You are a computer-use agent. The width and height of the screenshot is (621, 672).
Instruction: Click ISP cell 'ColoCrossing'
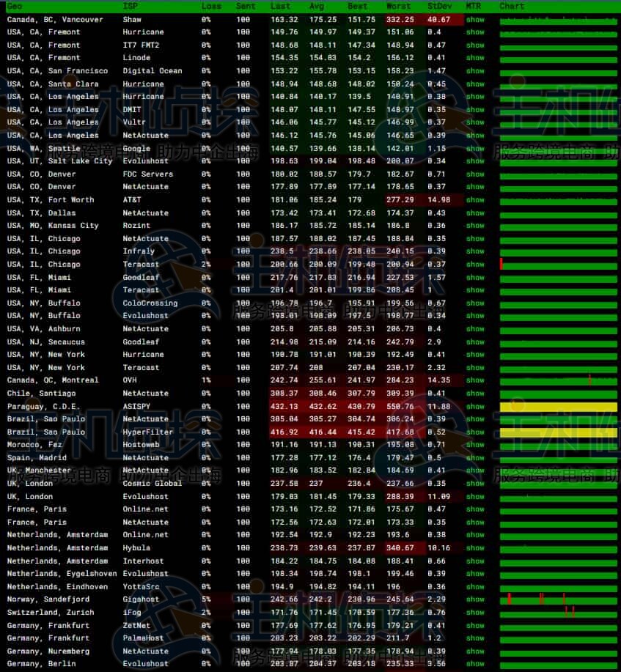[150, 303]
